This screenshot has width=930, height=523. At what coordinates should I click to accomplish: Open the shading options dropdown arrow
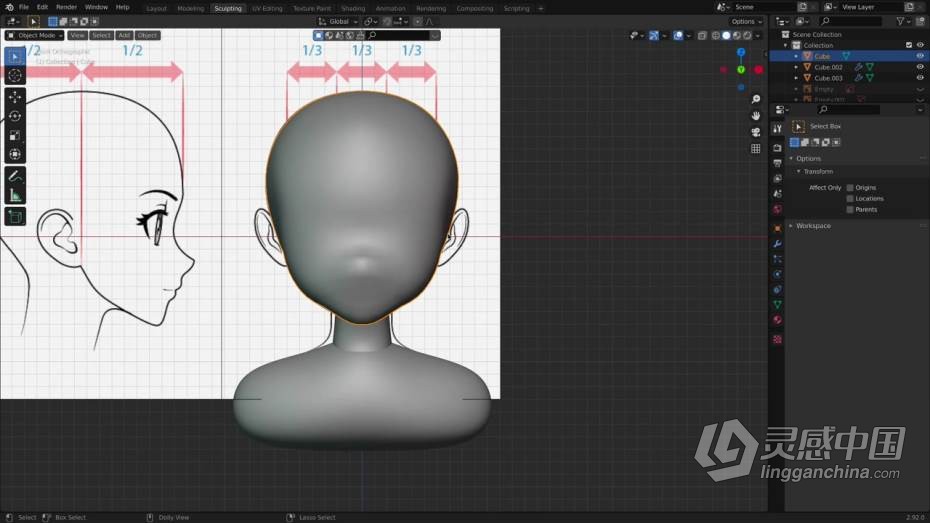[x=757, y=36]
